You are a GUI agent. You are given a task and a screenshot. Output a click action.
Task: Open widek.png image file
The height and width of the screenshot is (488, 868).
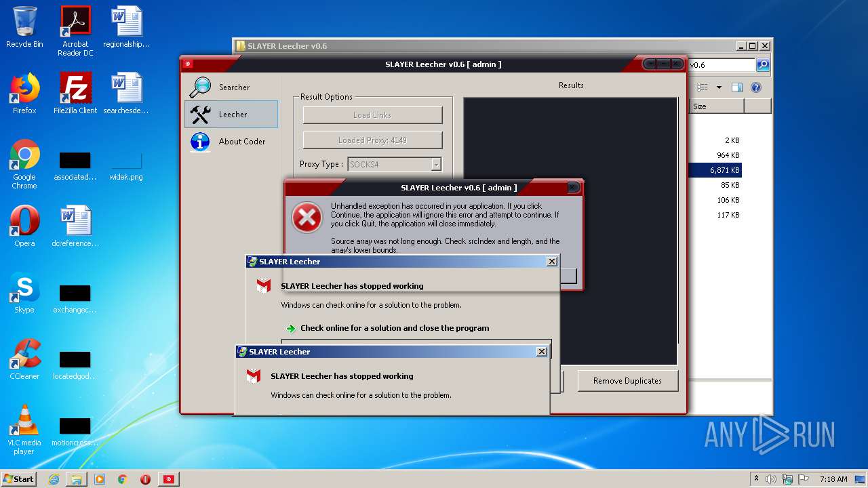(126, 167)
